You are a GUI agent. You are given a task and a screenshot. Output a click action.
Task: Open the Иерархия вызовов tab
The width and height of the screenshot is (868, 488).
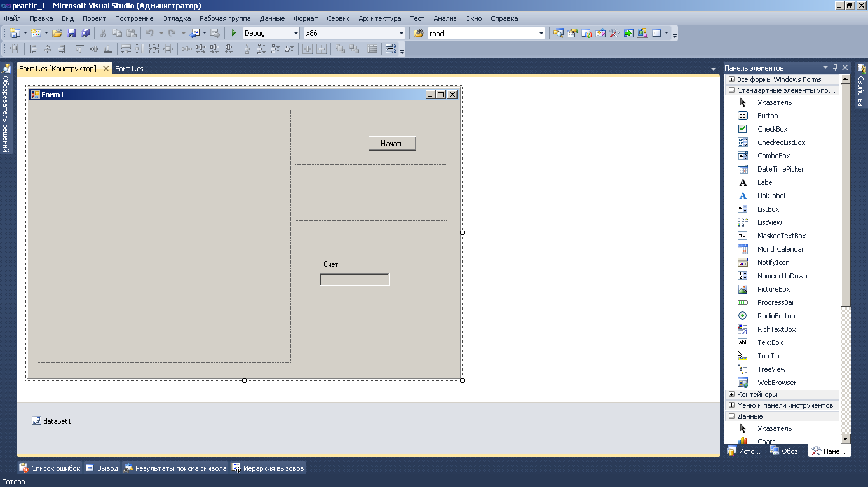[268, 468]
